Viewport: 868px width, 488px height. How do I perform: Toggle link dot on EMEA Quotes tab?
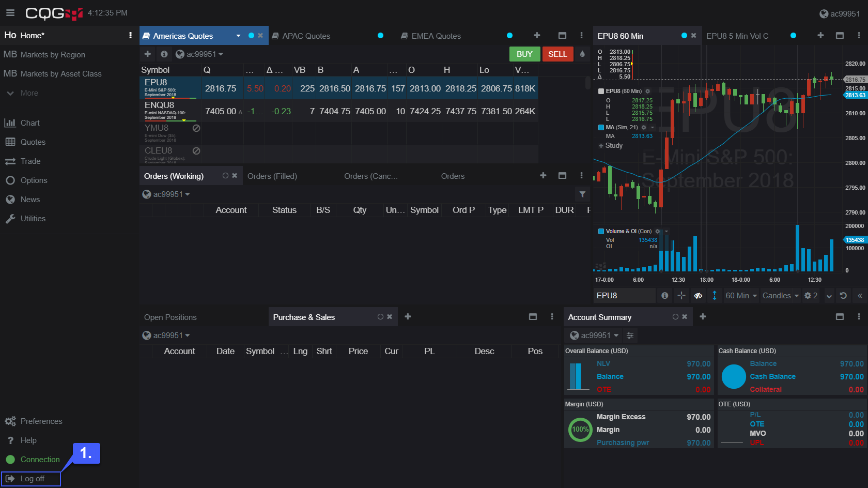pos(510,36)
